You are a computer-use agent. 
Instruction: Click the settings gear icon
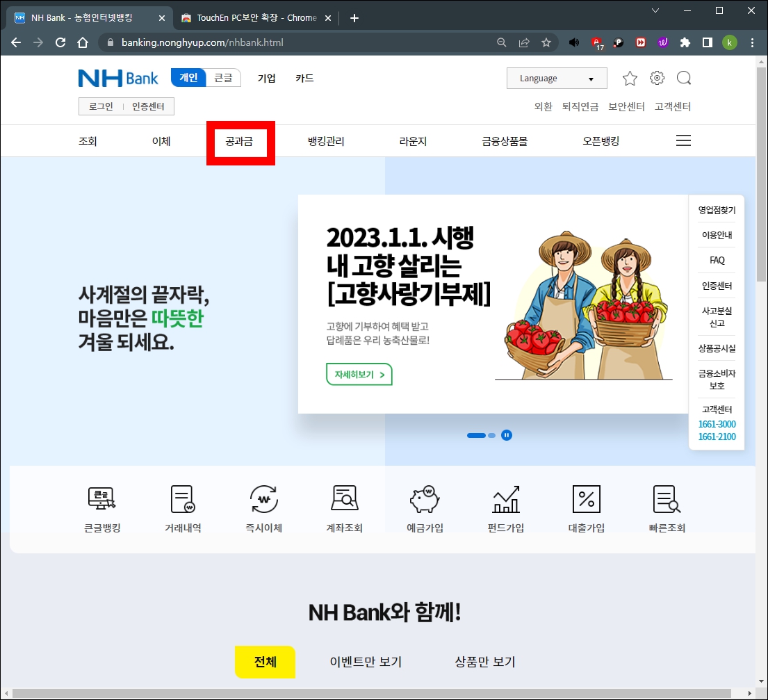(657, 78)
